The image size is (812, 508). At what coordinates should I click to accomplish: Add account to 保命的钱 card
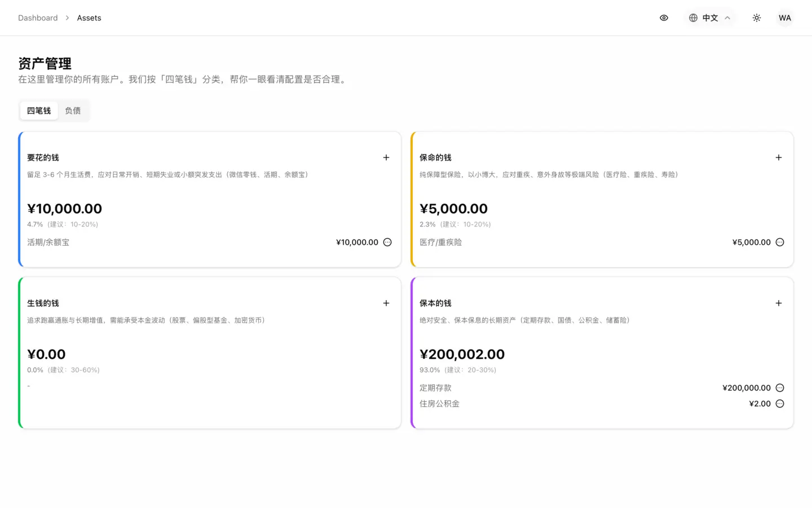tap(779, 157)
